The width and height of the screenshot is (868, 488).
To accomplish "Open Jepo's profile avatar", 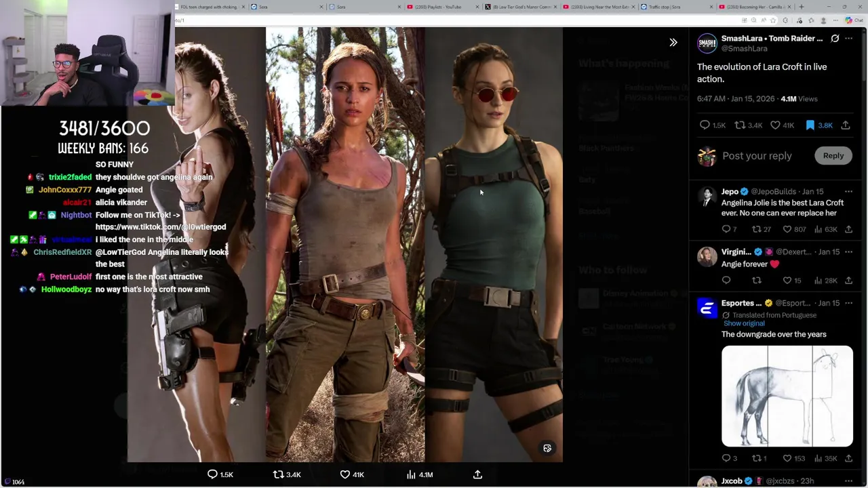I will tap(707, 197).
